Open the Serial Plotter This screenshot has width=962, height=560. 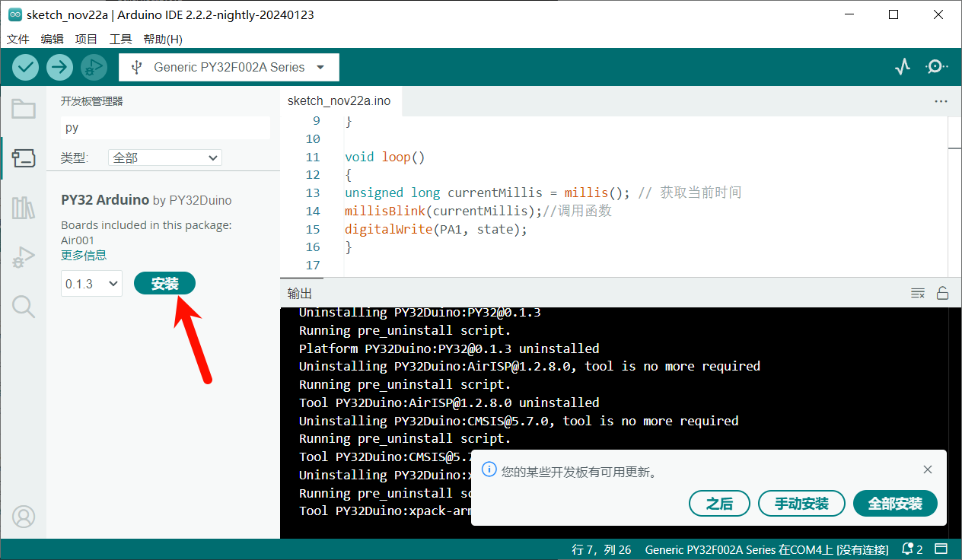click(x=903, y=67)
